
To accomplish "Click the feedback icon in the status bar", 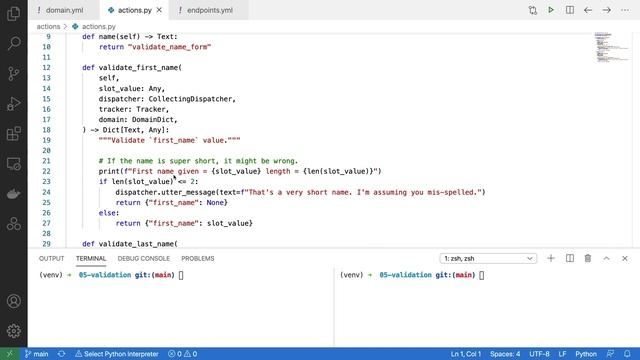I will click(x=611, y=354).
